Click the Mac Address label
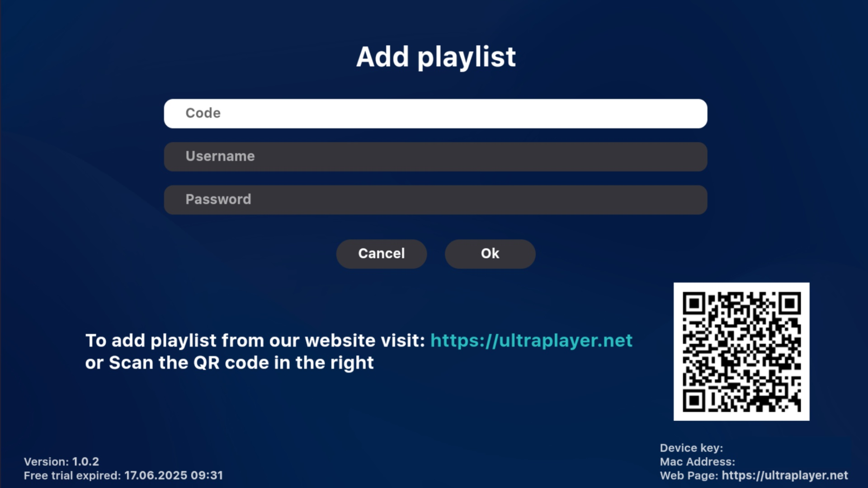Screen dimensions: 868x488 [697, 462]
